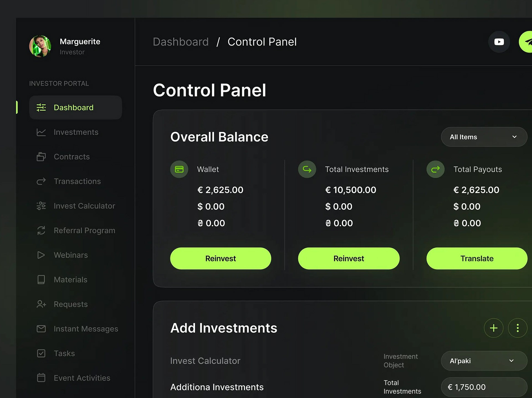Click the plus icon in Add Investments
The image size is (532, 398).
(493, 328)
